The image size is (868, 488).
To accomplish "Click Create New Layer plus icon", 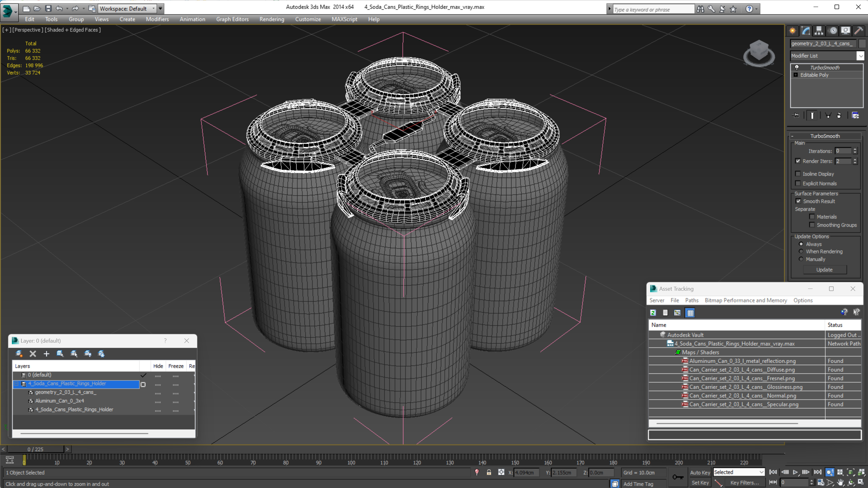I will coord(47,354).
